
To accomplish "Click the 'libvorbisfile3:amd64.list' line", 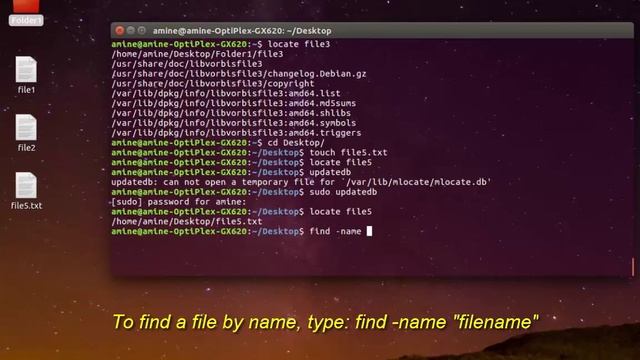I will coord(226,93).
